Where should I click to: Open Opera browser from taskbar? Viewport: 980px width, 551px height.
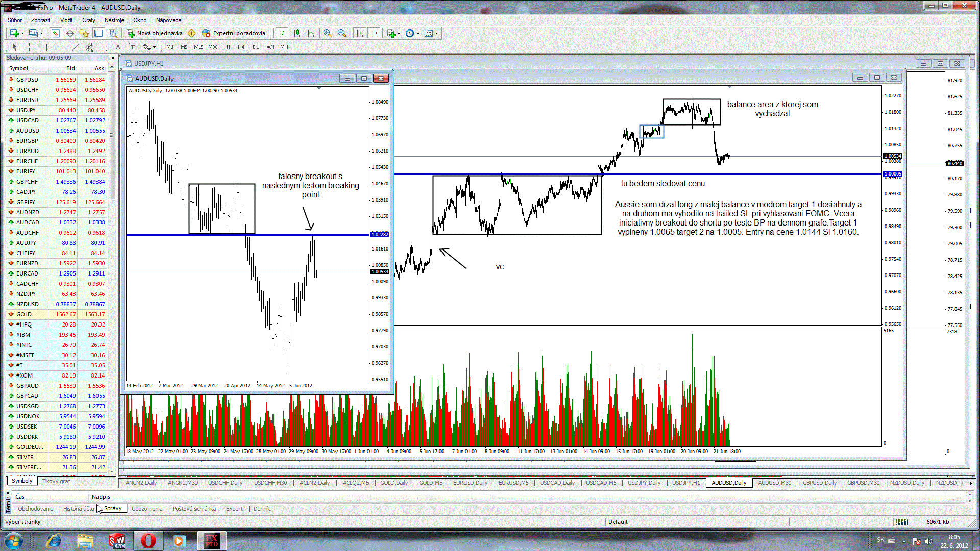tap(148, 541)
